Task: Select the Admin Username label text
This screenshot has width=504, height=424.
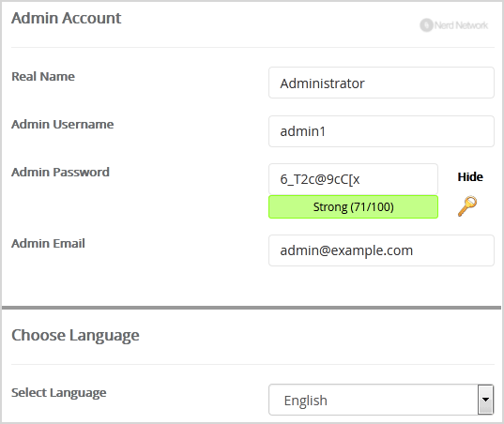Action: coord(63,125)
